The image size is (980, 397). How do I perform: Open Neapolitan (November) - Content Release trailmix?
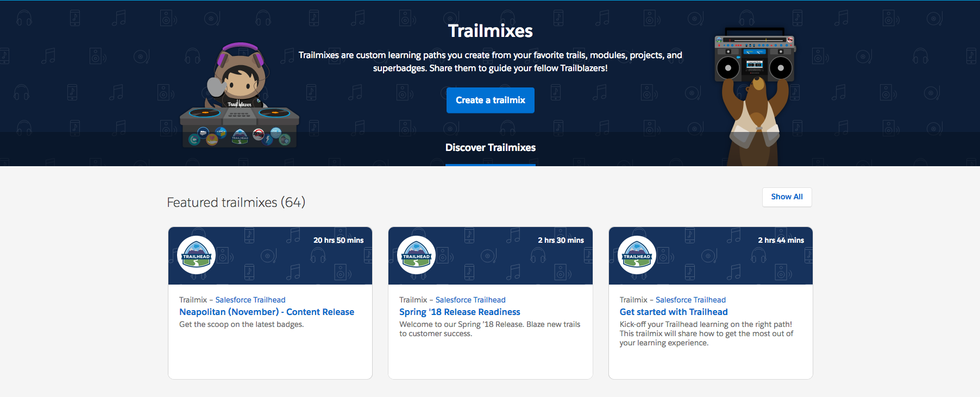tap(267, 312)
